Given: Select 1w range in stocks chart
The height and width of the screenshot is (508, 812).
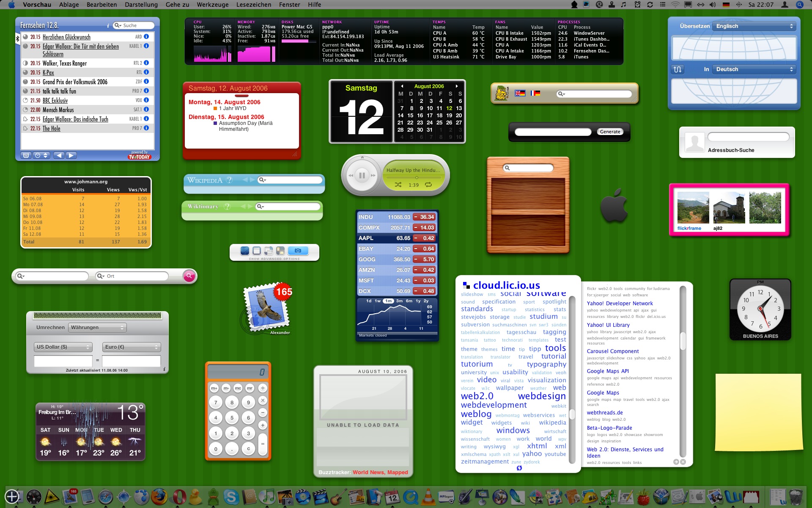Looking at the screenshot, I should (378, 301).
